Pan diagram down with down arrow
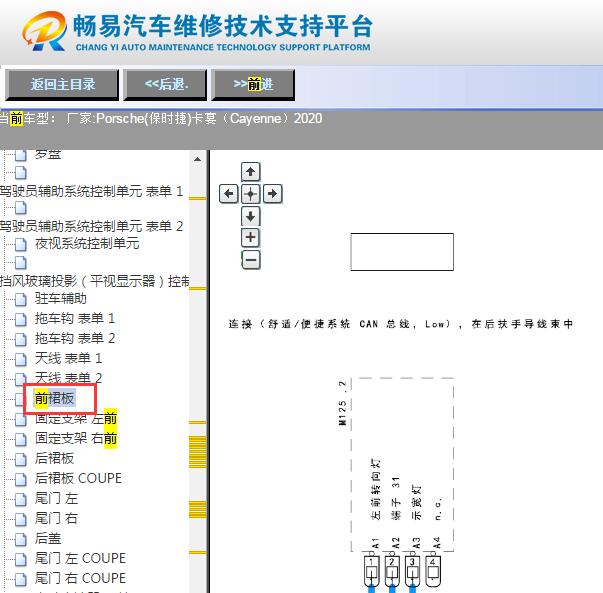 point(250,216)
